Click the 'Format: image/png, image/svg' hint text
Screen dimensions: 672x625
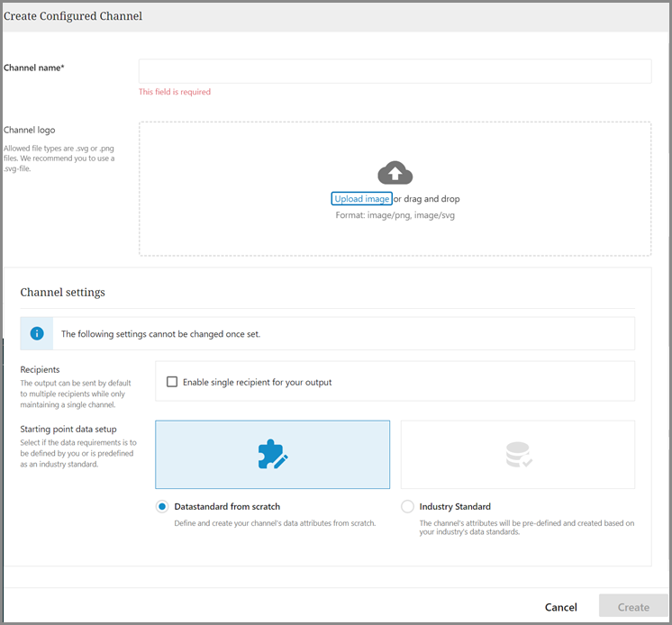pos(395,215)
